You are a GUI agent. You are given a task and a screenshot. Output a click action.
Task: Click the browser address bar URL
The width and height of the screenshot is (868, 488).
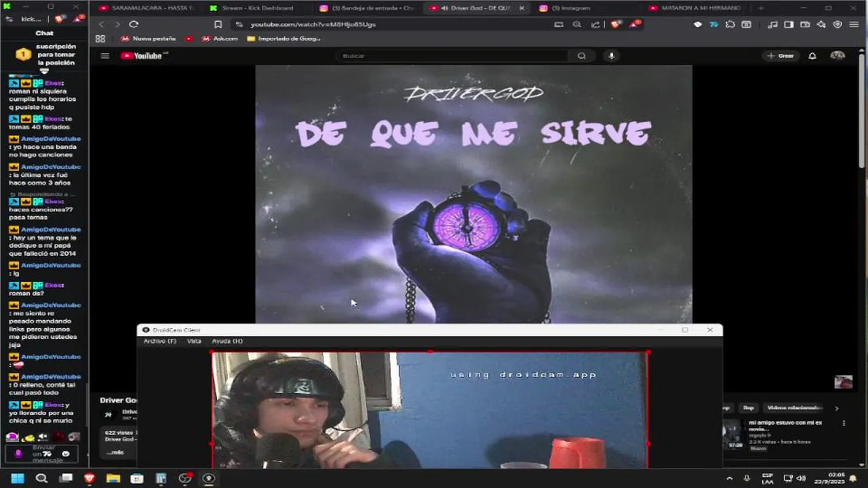313,24
